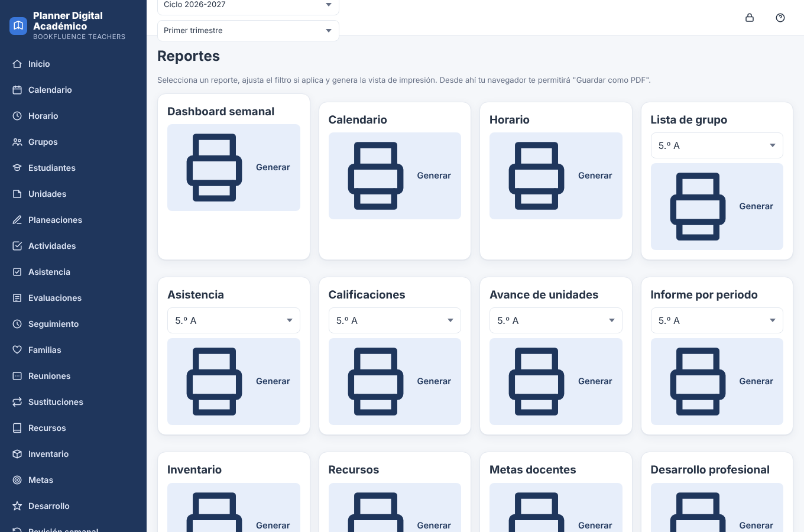The width and height of the screenshot is (804, 532).
Task: Click Generar in the Inventario card
Action: point(234,508)
